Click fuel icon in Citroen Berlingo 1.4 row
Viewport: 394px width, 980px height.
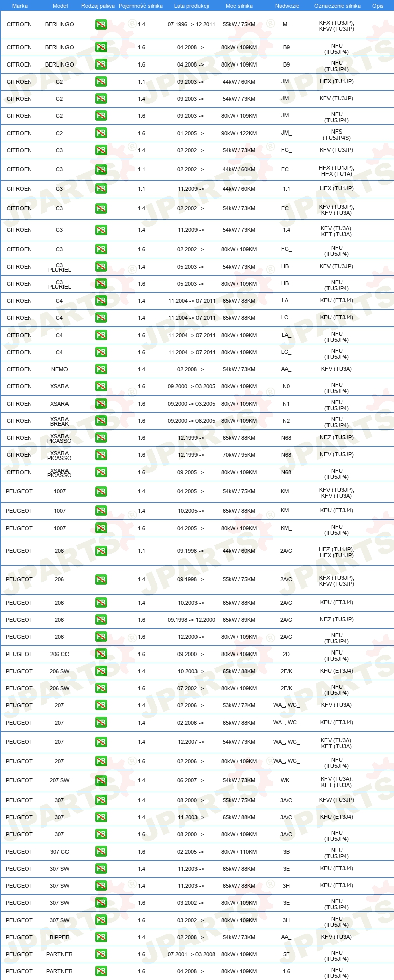[x=101, y=24]
